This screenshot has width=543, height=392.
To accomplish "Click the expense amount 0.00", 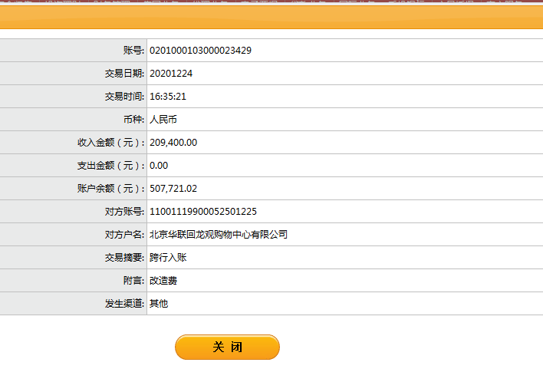I will (159, 166).
